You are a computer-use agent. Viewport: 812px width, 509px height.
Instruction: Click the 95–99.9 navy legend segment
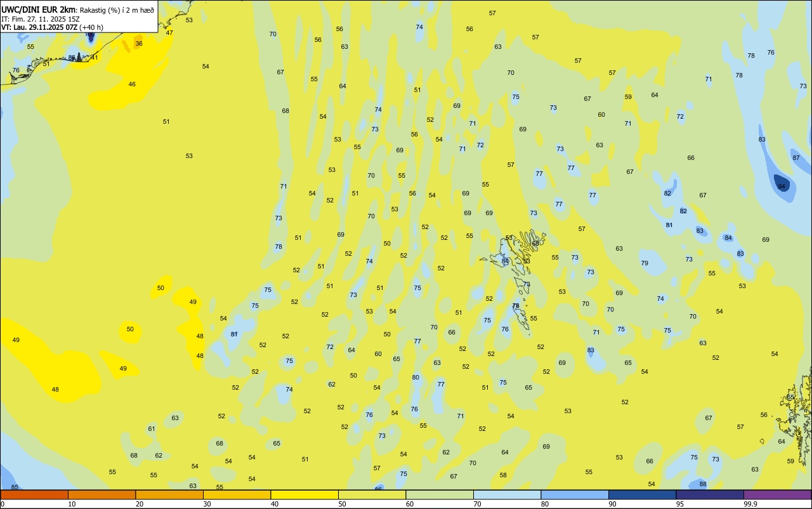710,494
